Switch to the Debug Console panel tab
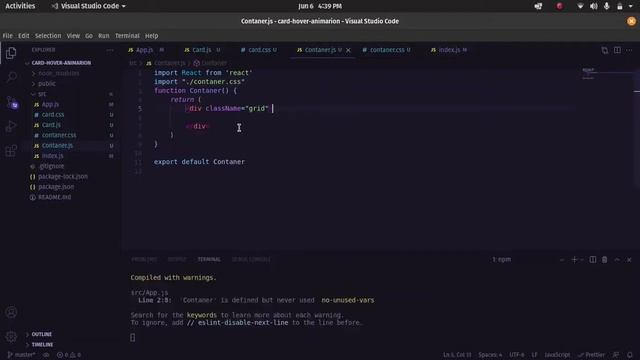 pyautogui.click(x=251, y=260)
